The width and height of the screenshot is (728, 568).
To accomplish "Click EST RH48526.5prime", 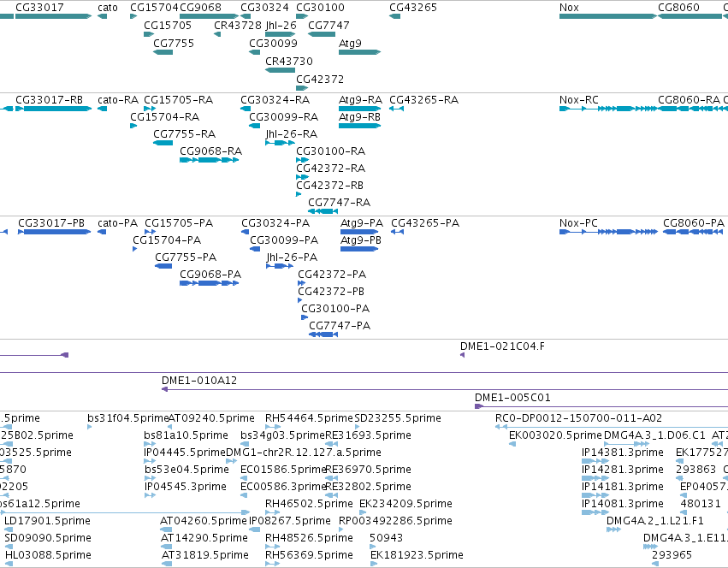I will click(x=273, y=547).
